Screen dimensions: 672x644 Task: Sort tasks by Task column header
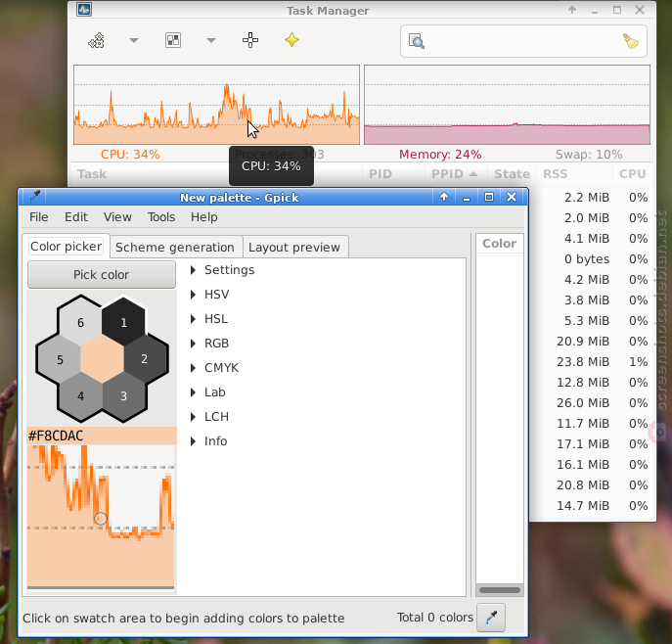(92, 174)
